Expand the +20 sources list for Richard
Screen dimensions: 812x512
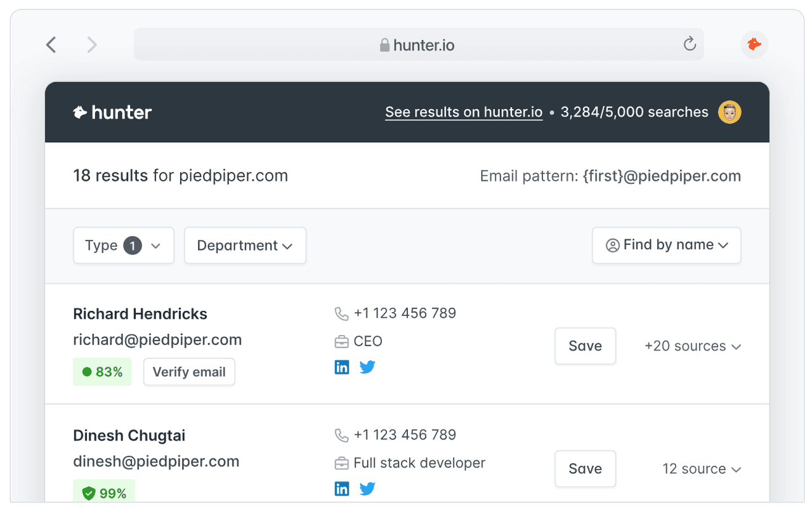pos(693,346)
